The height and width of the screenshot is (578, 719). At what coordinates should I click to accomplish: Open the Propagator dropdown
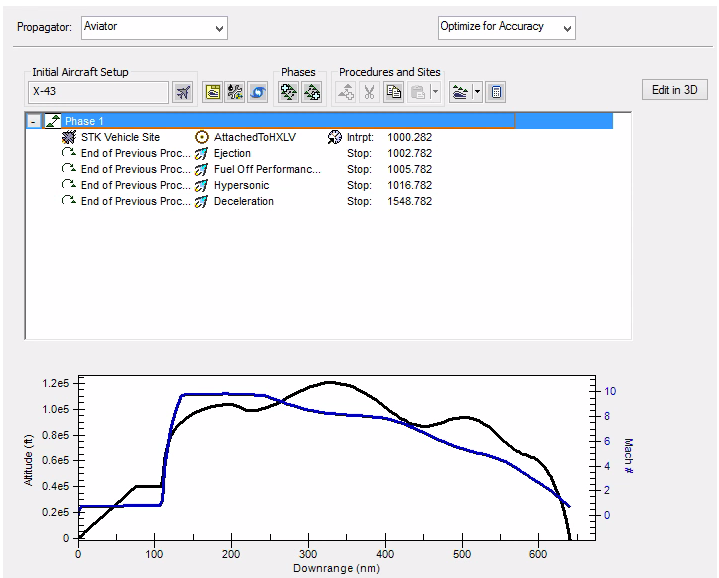(x=220, y=28)
